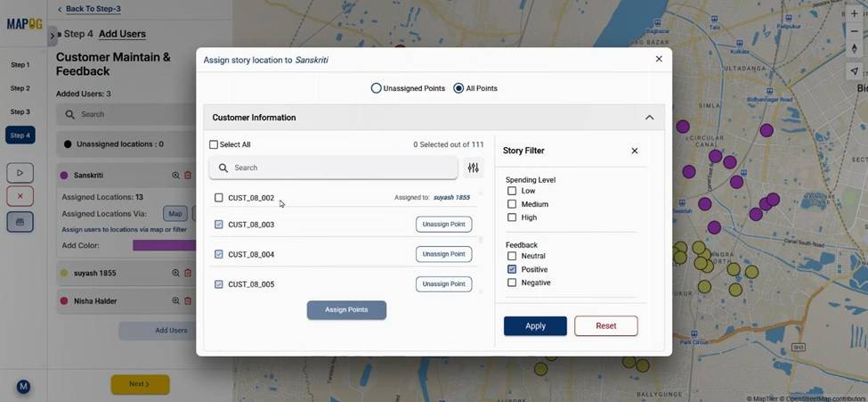Zoom in on the map
868x402 pixels.
(855, 13)
